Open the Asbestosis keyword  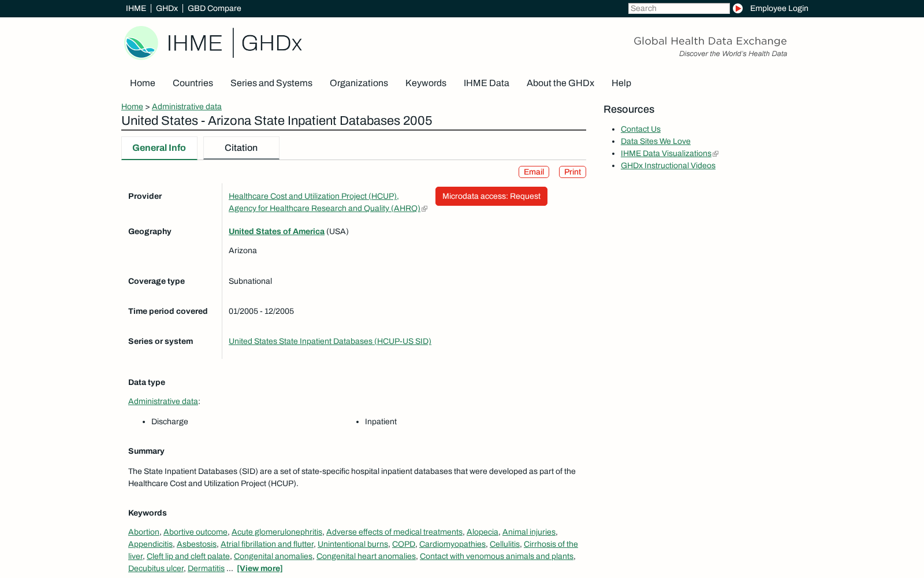[196, 544]
